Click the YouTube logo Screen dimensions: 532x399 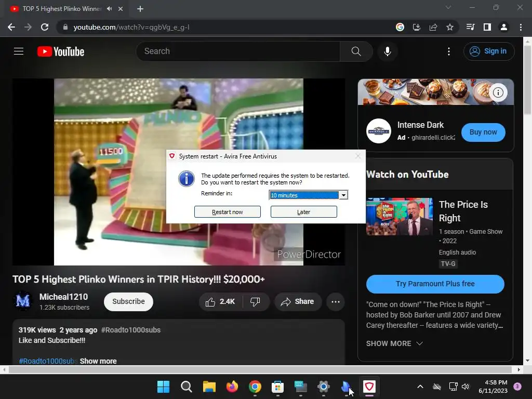click(61, 51)
